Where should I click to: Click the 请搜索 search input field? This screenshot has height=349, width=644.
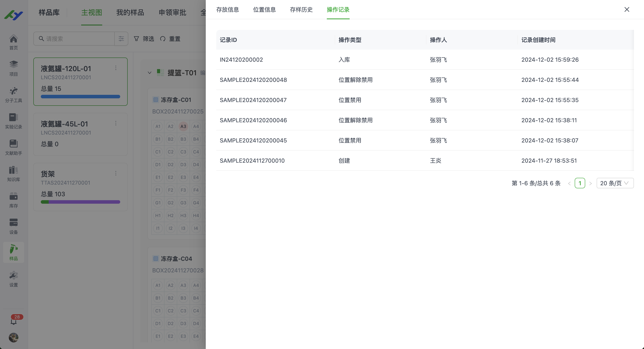[75, 39]
